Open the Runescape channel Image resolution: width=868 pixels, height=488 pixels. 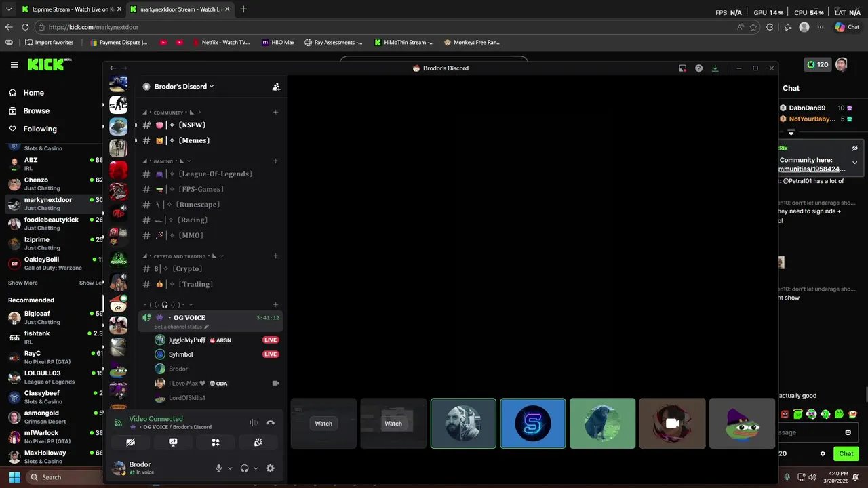[x=210, y=205]
